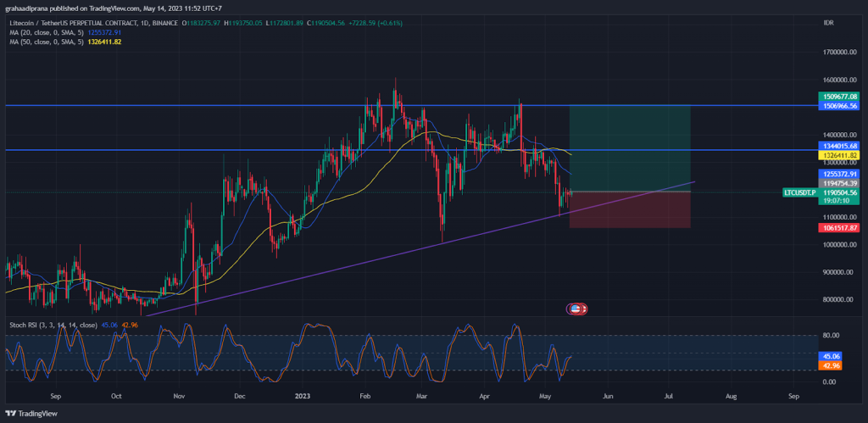This screenshot has height=423, width=868.
Task: Click the red 1061517.87 stop price label
Action: (839, 227)
